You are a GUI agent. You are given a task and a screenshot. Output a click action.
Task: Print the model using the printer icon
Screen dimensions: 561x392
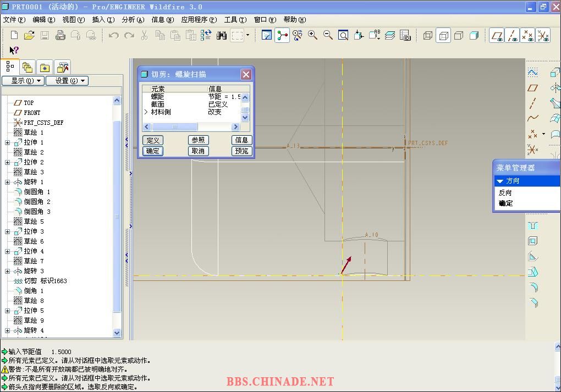[x=60, y=35]
